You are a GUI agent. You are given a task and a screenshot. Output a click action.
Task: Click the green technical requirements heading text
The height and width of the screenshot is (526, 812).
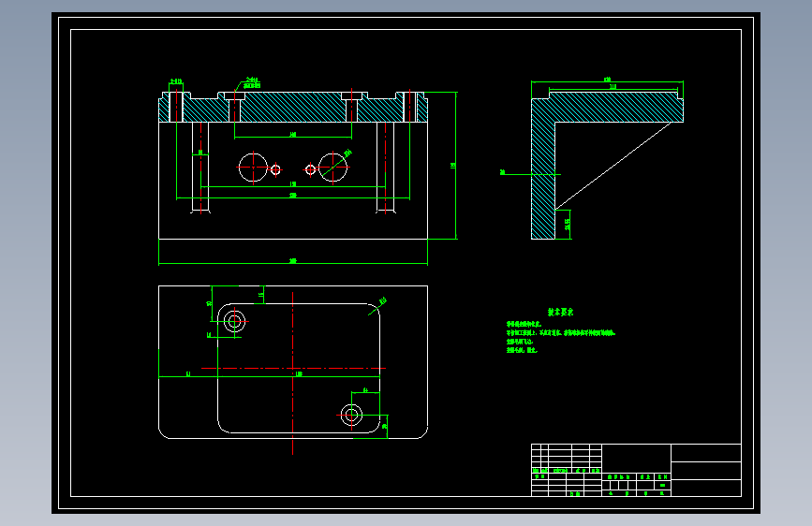[560, 313]
